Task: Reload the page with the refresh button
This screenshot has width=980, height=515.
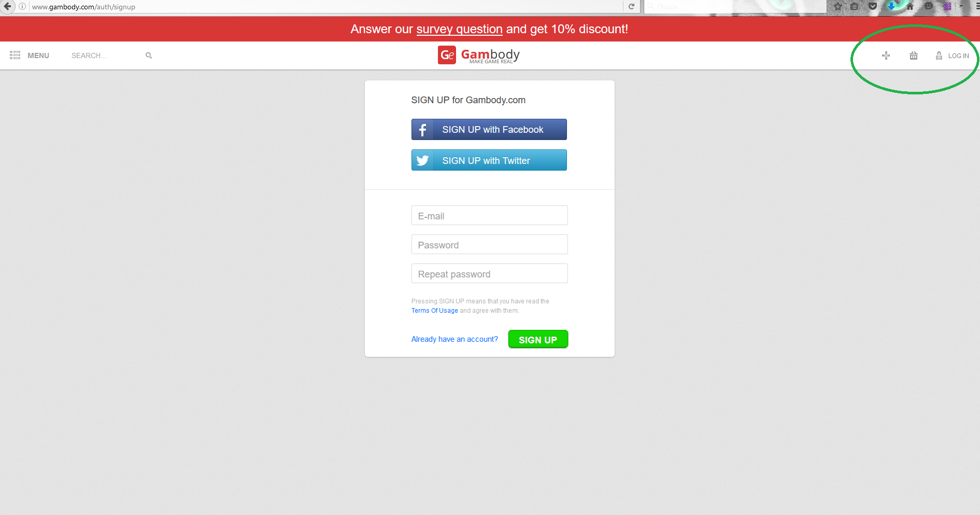Action: [x=631, y=7]
